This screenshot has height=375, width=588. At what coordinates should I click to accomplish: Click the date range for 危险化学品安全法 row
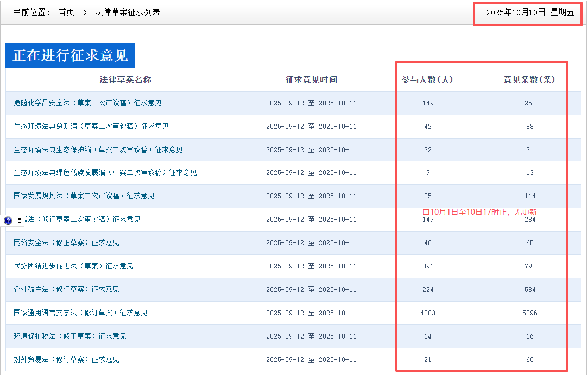(x=311, y=103)
